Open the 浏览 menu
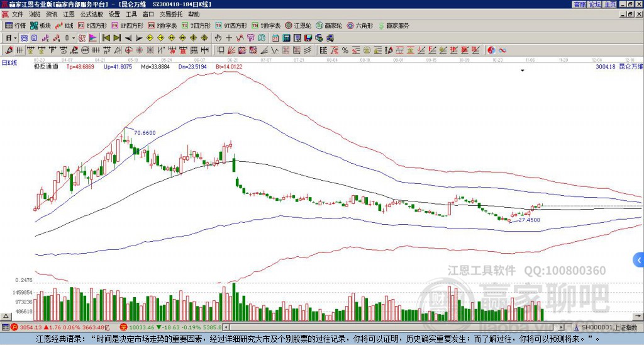This screenshot has width=644, height=345. (x=35, y=14)
